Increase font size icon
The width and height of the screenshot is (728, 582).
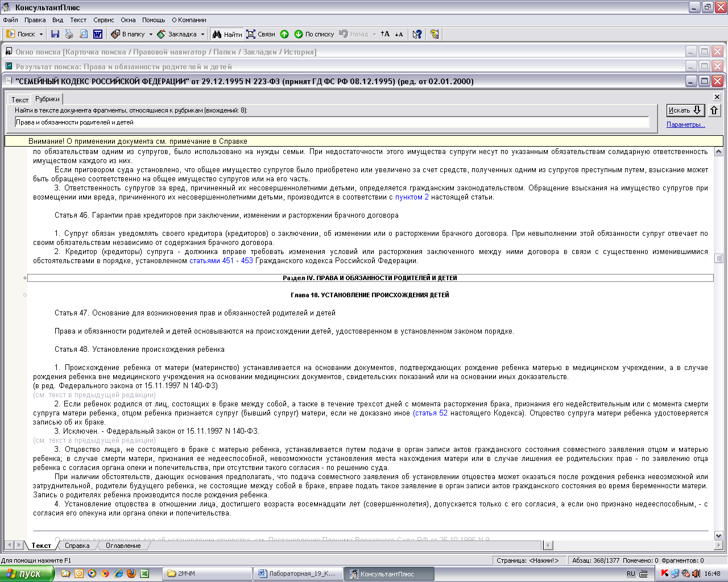(385, 34)
